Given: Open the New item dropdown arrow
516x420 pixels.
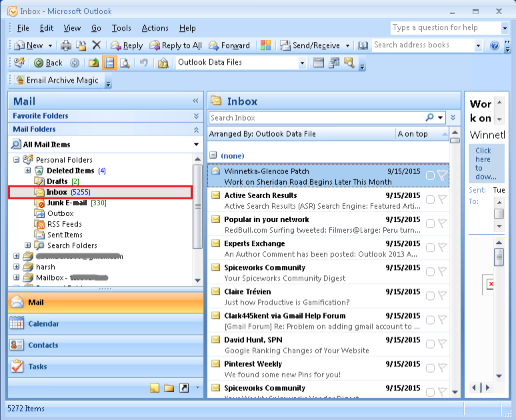Looking at the screenshot, I should (x=51, y=45).
